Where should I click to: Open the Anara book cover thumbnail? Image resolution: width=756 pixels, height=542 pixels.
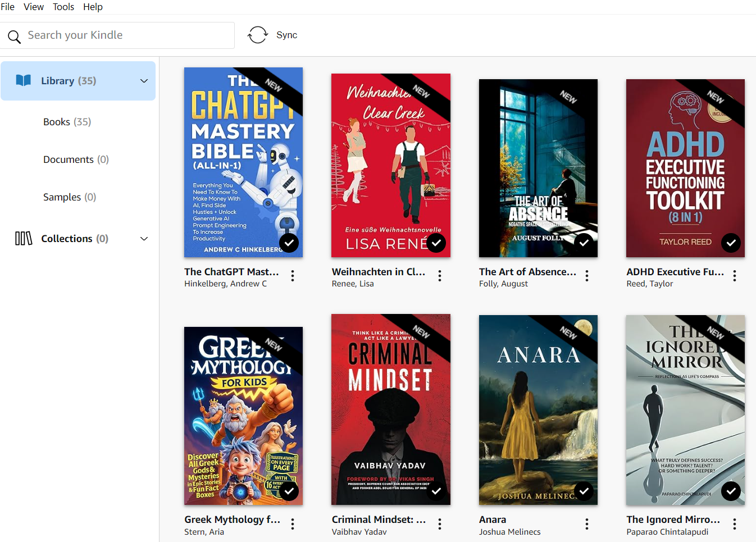(538, 410)
